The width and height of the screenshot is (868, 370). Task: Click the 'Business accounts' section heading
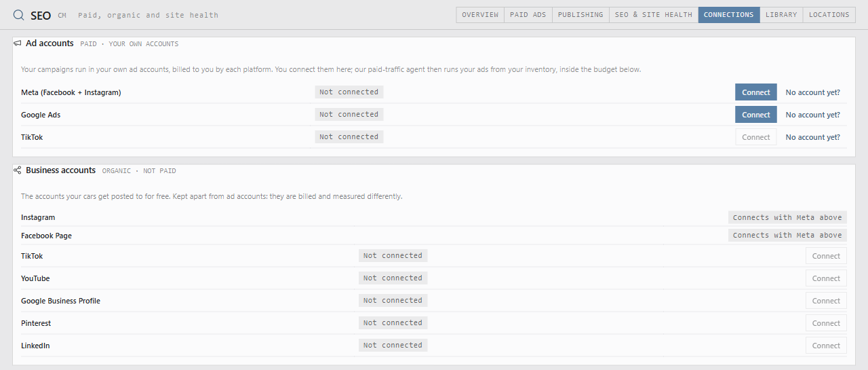coord(61,170)
